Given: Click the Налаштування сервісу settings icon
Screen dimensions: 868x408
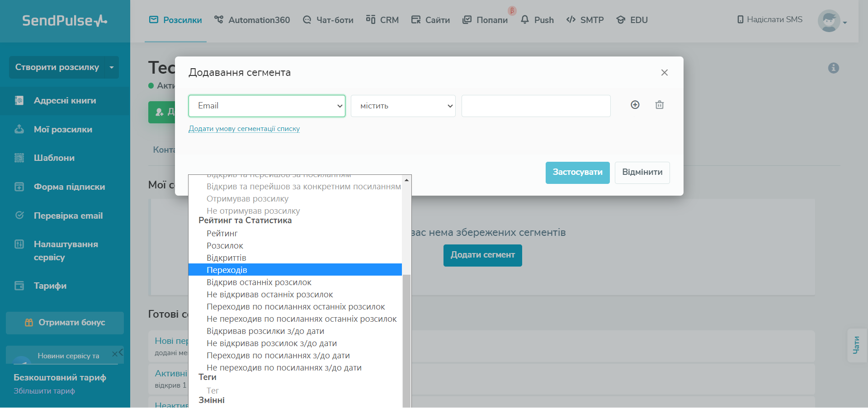Looking at the screenshot, I should tap(19, 244).
